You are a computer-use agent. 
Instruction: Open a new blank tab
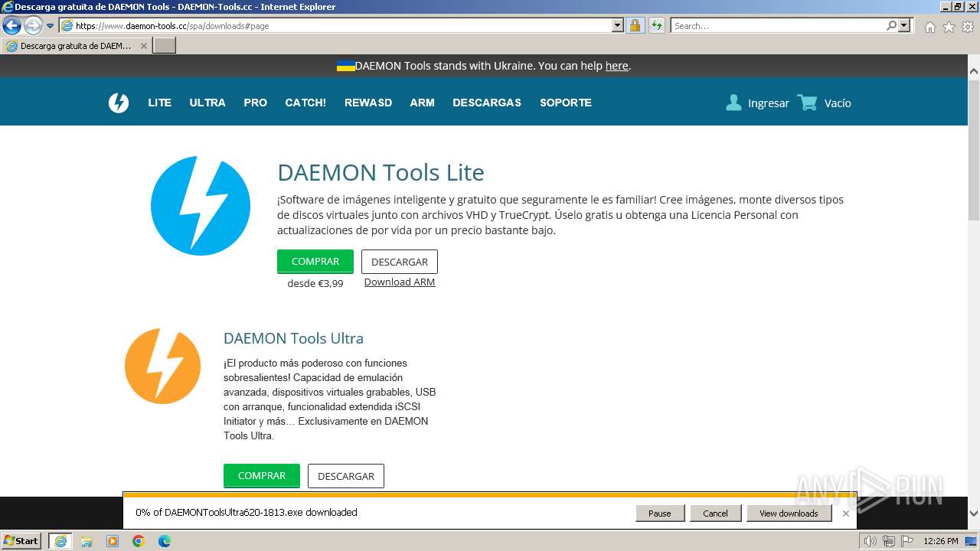[165, 46]
